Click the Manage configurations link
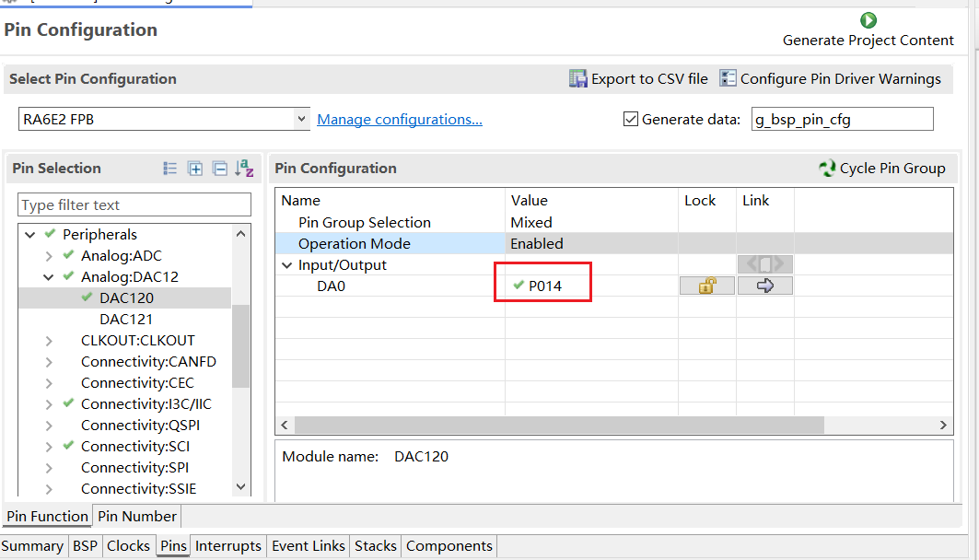Image resolution: width=979 pixels, height=560 pixels. 400,120
